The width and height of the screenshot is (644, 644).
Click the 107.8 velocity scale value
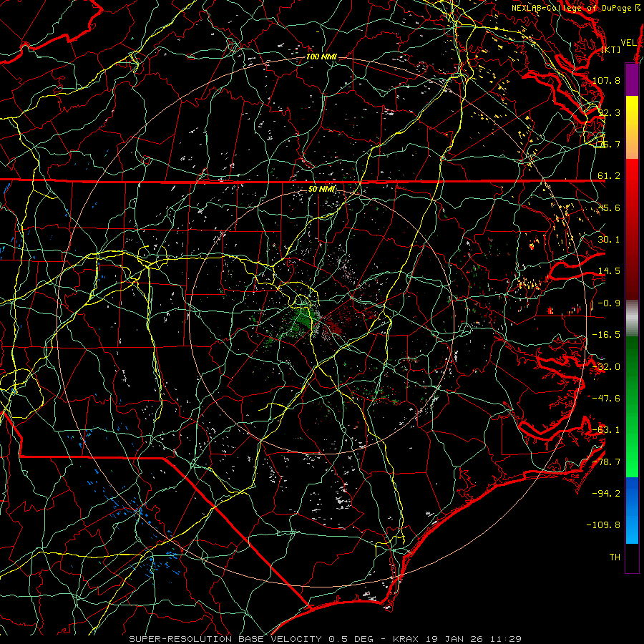pos(606,80)
